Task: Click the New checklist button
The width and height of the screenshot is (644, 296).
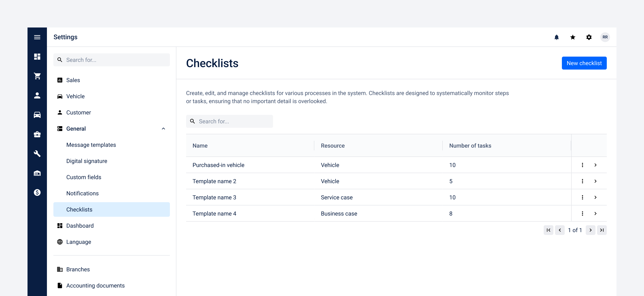Action: point(584,63)
